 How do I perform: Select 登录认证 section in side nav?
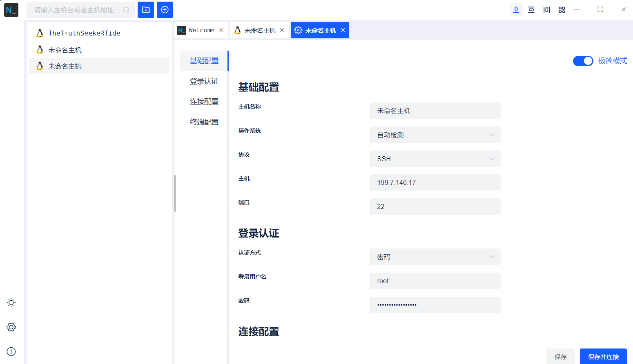pos(204,81)
